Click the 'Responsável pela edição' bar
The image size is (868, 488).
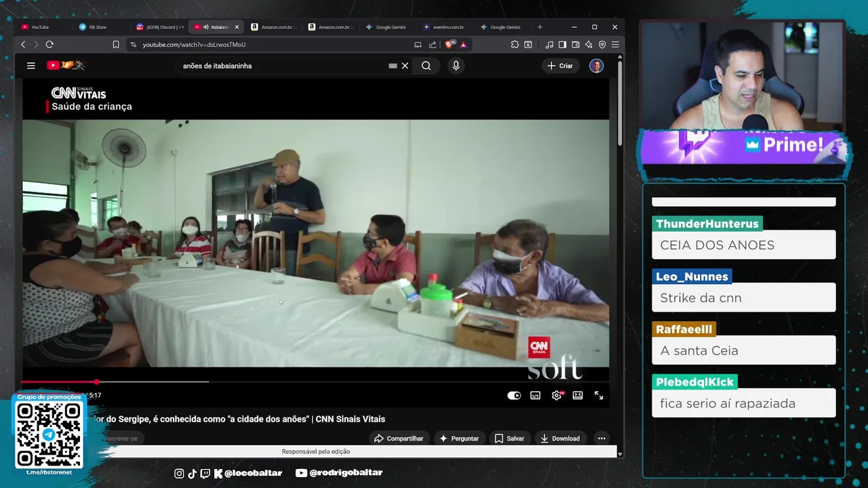(x=316, y=451)
